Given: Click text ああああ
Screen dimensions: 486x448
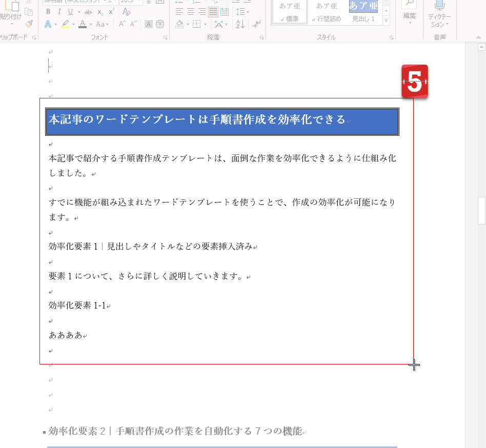Looking at the screenshot, I should 66,335.
